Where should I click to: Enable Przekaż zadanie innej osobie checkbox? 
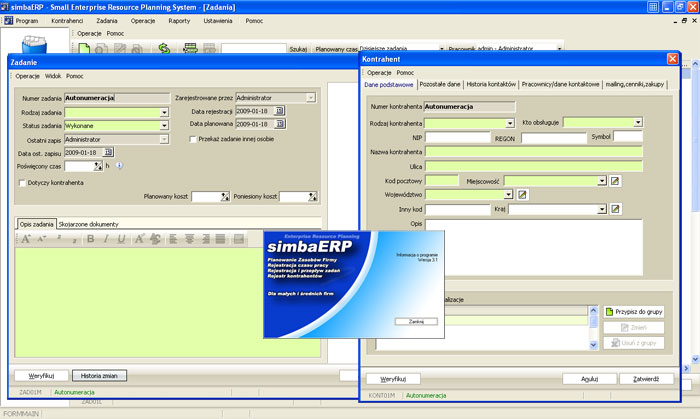pos(193,139)
